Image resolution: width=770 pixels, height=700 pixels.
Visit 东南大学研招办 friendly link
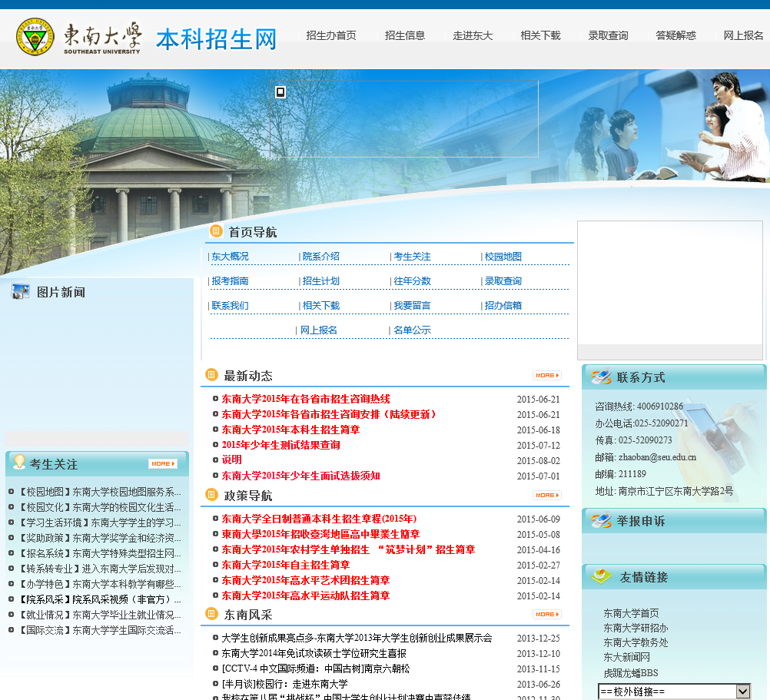coord(636,628)
